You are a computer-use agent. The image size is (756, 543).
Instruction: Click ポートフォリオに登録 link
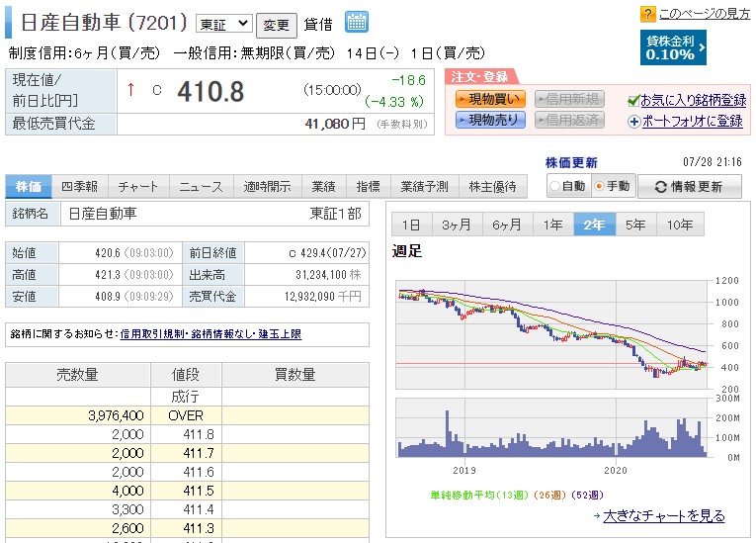coord(693,122)
